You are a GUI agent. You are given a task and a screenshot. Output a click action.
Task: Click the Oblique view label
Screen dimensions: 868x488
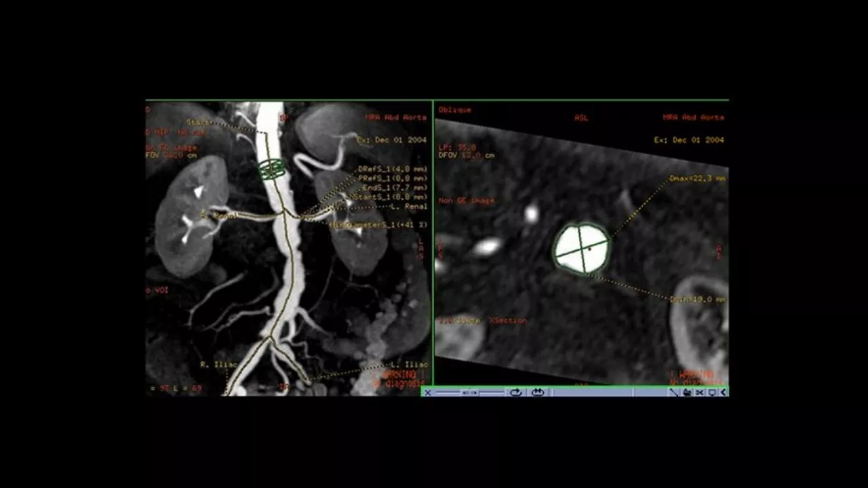coord(455,110)
